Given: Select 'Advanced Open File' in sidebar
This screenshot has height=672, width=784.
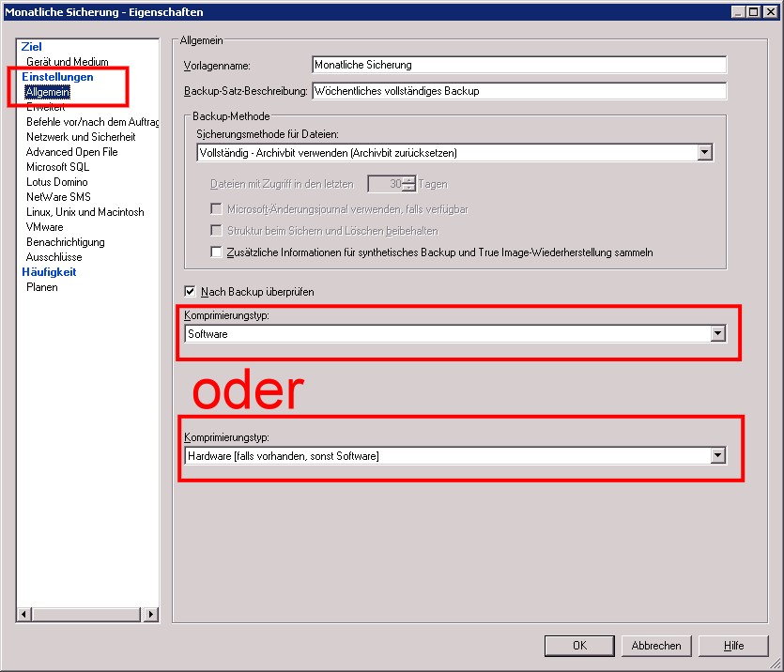Looking at the screenshot, I should coord(71,152).
